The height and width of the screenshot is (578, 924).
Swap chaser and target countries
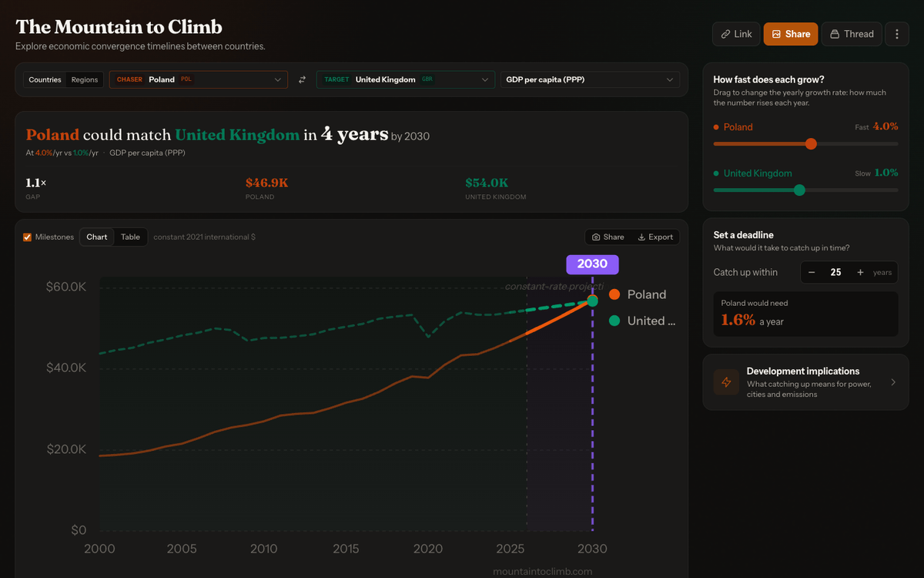tap(302, 79)
